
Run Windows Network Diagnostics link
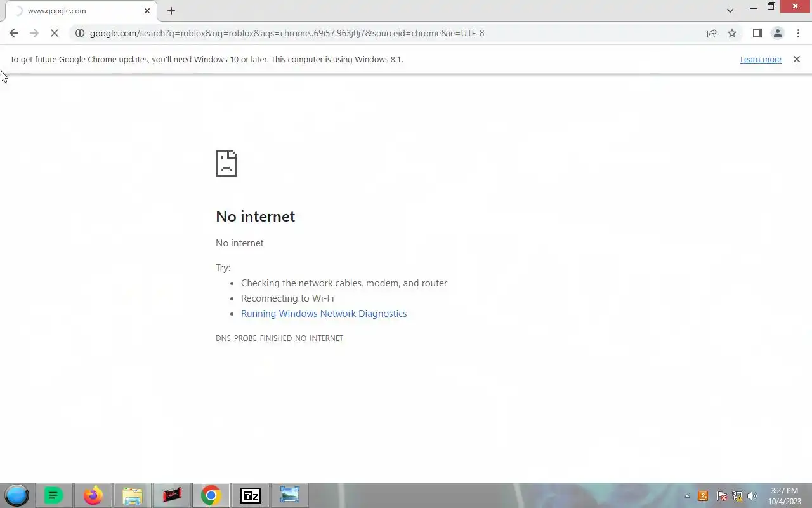tap(324, 314)
